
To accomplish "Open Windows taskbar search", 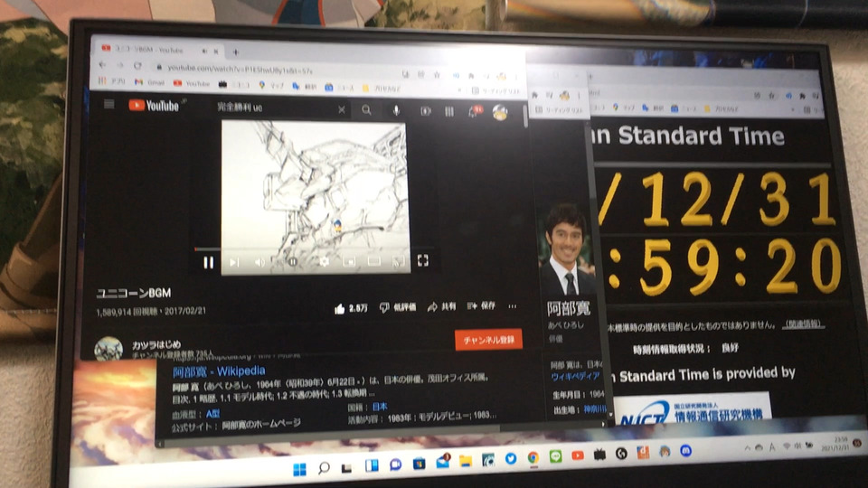I will click(x=324, y=468).
